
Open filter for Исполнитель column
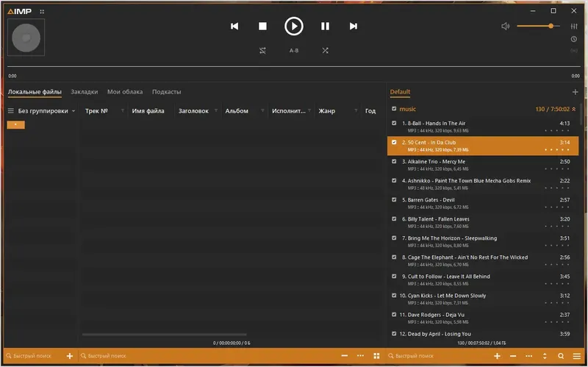coord(309,111)
